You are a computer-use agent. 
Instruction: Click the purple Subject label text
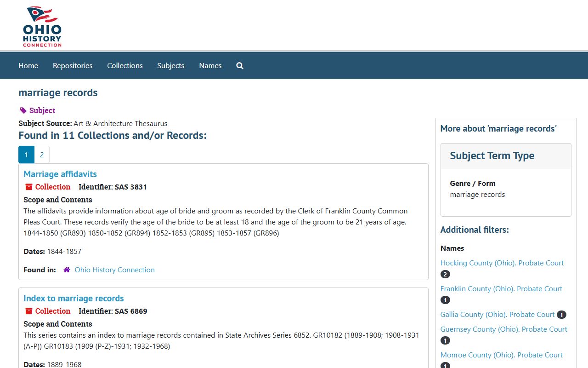click(x=42, y=110)
